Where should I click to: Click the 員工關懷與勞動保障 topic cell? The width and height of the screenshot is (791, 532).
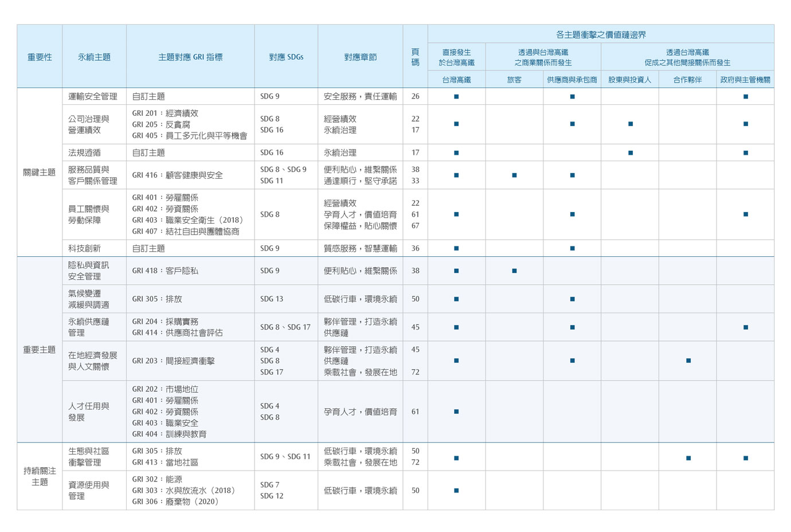(x=95, y=214)
